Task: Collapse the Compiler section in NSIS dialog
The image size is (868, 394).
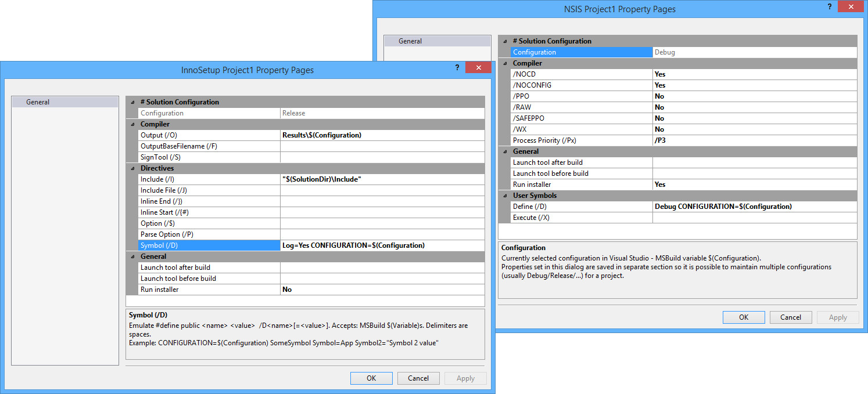Action: [x=504, y=63]
